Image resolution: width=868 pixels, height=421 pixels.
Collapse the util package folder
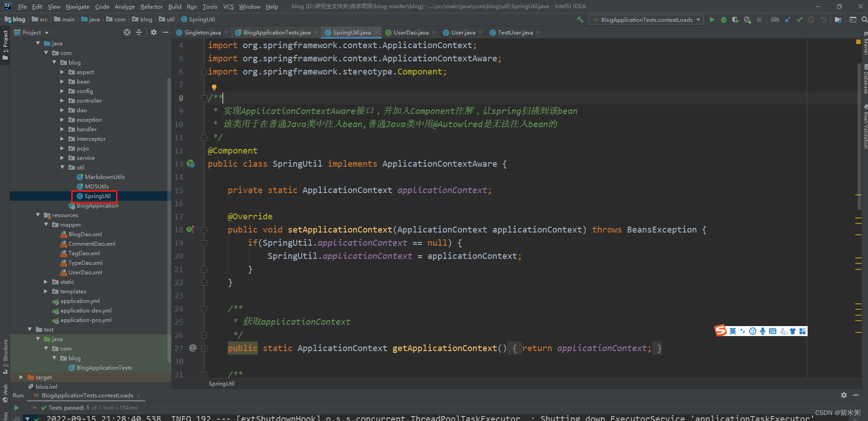click(x=62, y=167)
